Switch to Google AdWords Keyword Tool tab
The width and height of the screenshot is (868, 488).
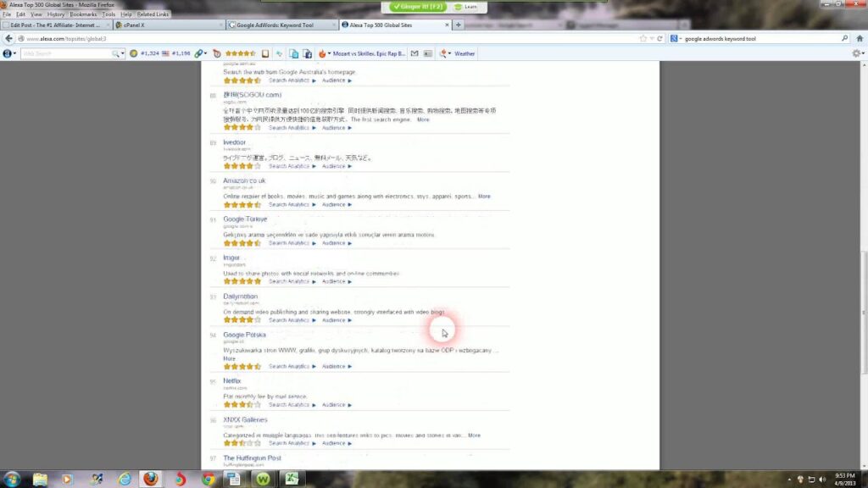(x=281, y=25)
